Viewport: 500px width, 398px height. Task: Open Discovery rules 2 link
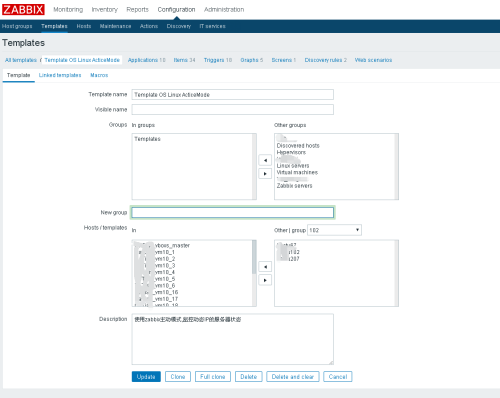pyautogui.click(x=326, y=60)
